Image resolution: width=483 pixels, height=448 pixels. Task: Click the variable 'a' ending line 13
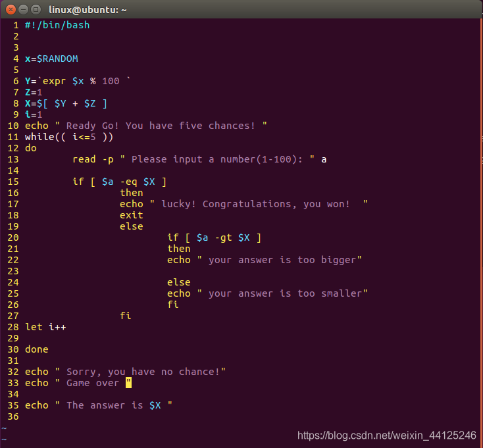pos(324,159)
